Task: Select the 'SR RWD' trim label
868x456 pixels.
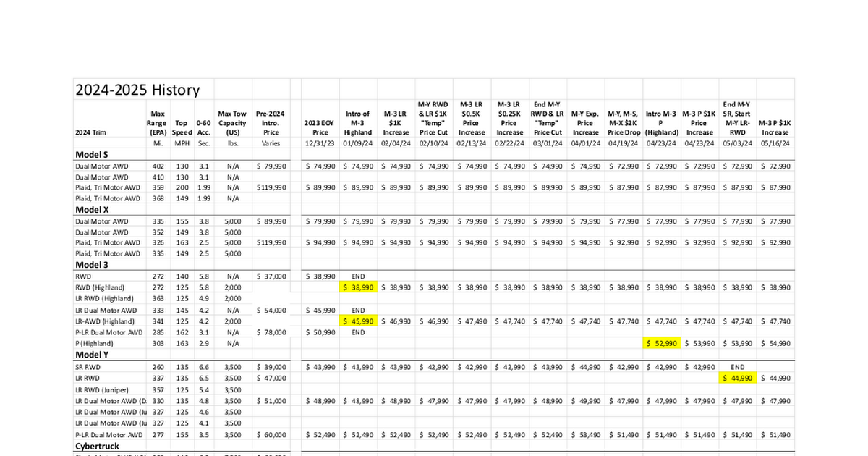Action: coord(88,367)
